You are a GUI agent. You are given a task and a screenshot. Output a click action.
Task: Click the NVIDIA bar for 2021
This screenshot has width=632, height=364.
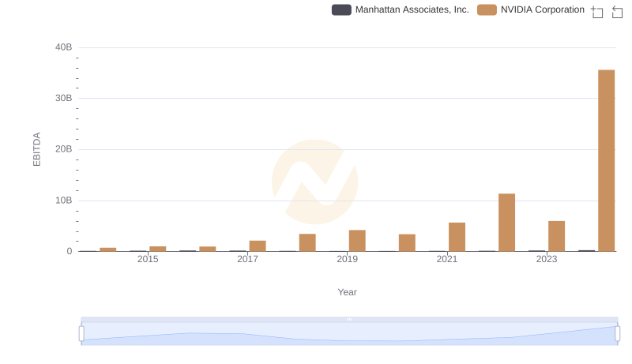457,237
